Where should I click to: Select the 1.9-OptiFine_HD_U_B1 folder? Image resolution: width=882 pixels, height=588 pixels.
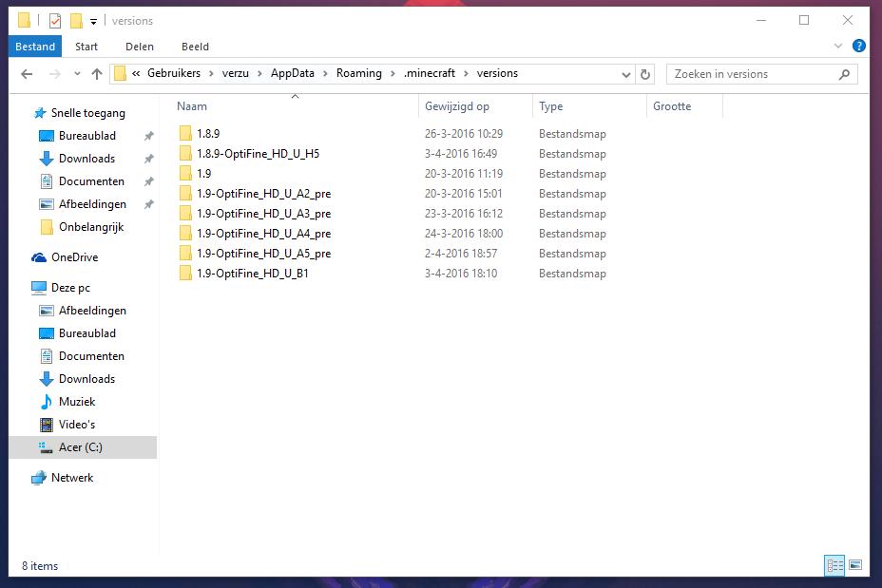(253, 274)
